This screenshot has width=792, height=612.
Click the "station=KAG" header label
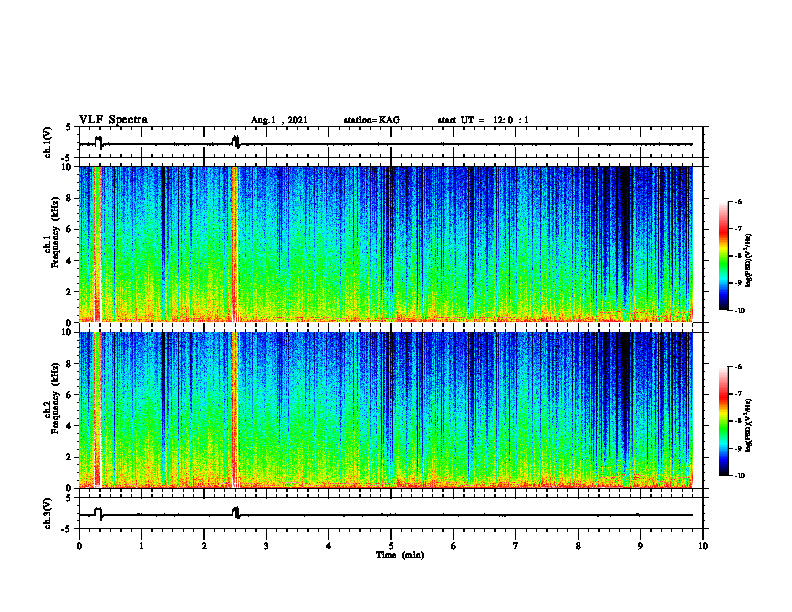click(371, 120)
